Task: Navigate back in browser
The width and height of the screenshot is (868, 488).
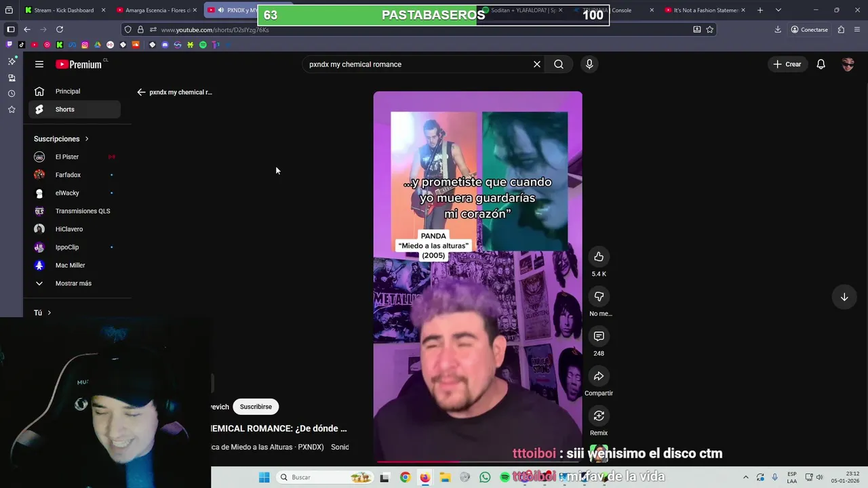Action: (27, 29)
